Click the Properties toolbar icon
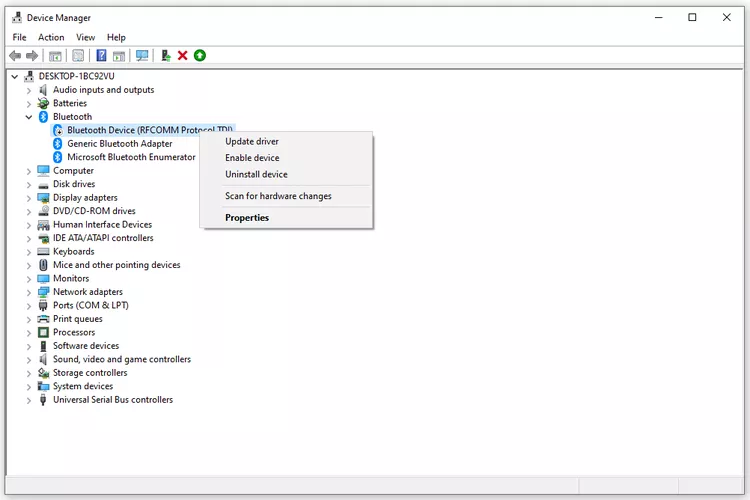This screenshot has width=750, height=500. point(78,56)
